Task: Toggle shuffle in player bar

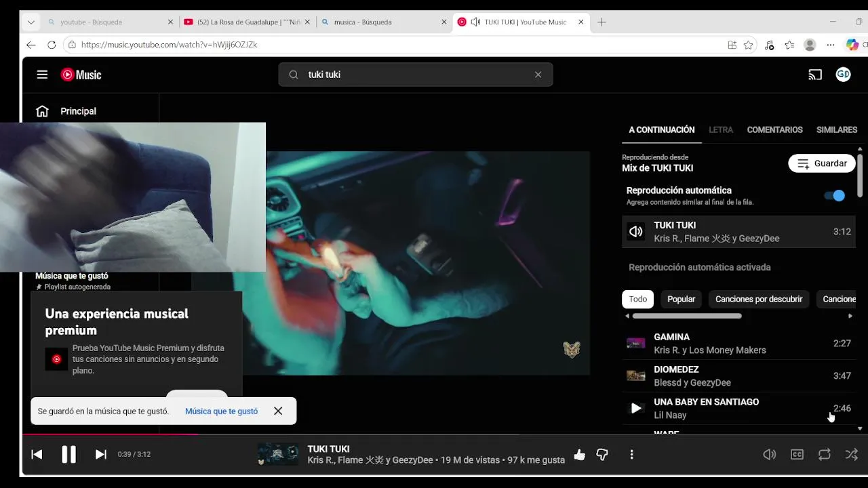Action: tap(852, 455)
